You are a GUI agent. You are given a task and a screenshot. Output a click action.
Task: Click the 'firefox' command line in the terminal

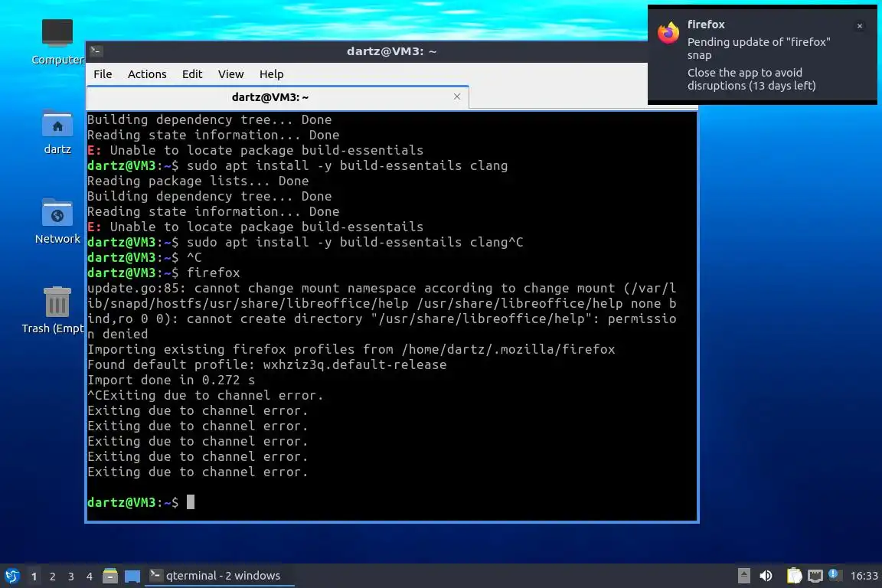click(x=164, y=273)
